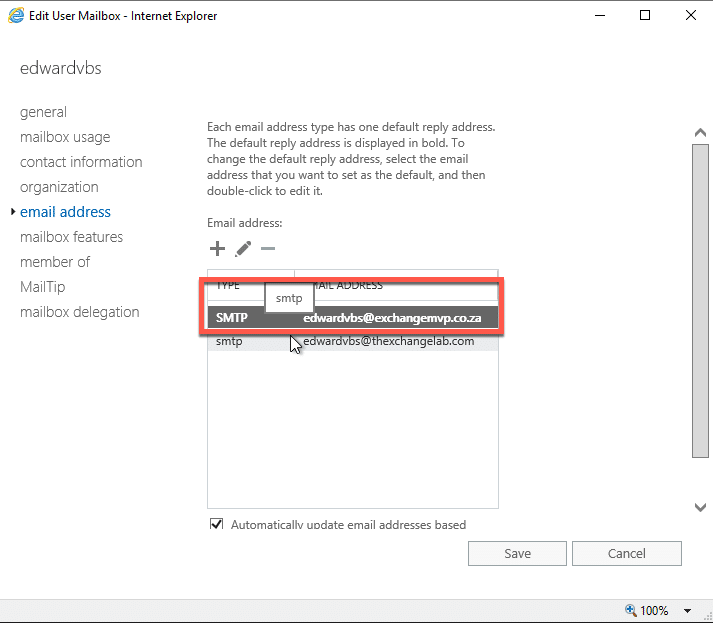This screenshot has width=713, height=623.
Task: Show the member of section
Action: (55, 262)
